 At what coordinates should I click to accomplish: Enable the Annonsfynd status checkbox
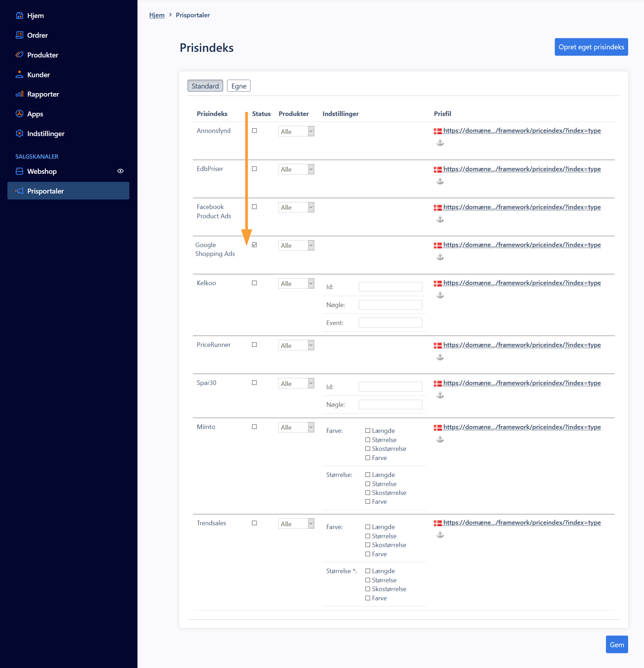click(254, 131)
